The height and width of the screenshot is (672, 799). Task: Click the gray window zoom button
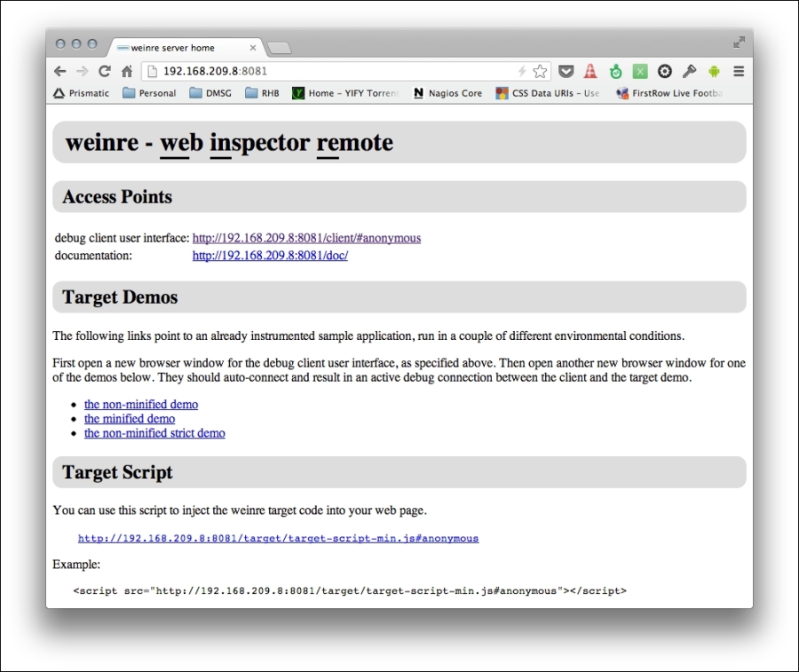click(92, 43)
